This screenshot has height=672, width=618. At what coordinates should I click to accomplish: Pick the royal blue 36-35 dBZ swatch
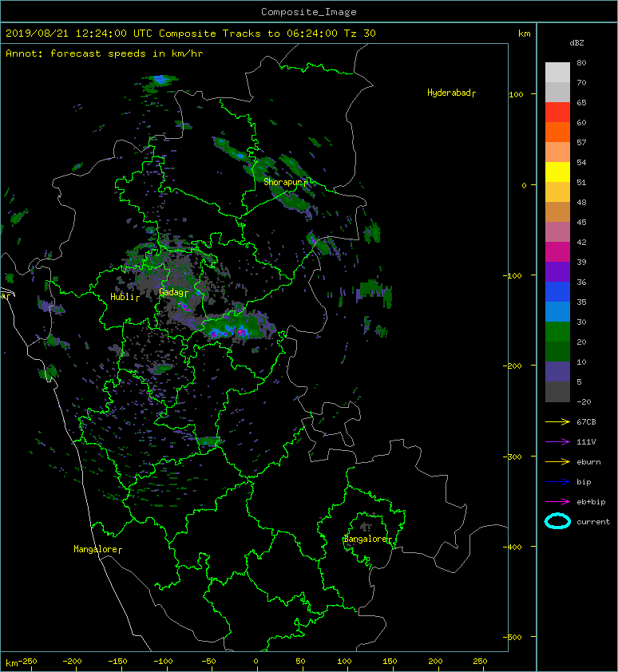click(x=557, y=291)
